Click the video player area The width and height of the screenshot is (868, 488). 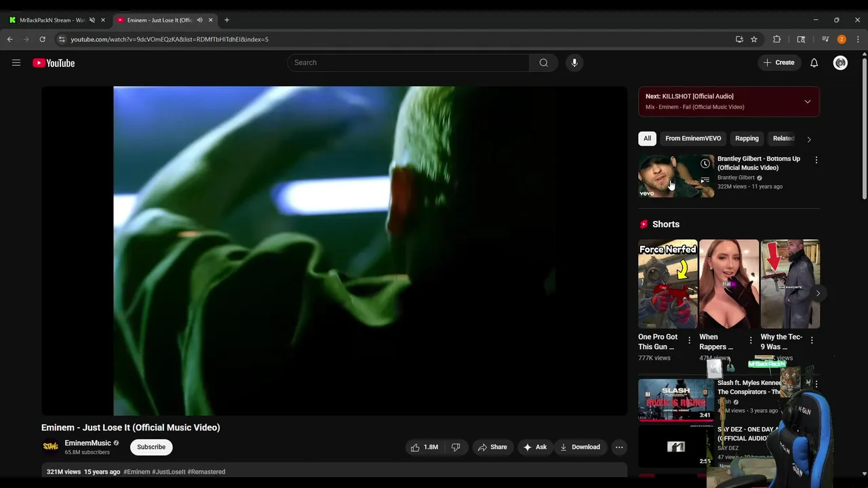334,251
